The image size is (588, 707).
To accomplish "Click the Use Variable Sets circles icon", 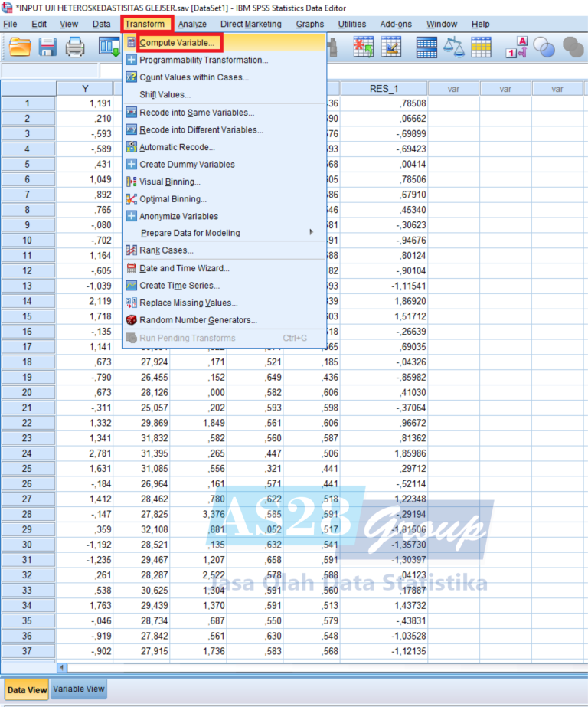I will coord(544,48).
